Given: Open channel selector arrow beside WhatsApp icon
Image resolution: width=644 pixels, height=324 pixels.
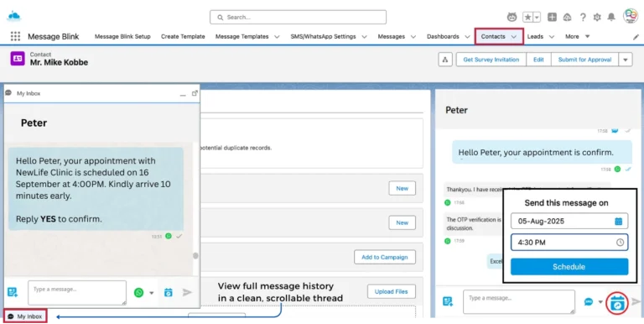Looking at the screenshot, I should pyautogui.click(x=152, y=293).
